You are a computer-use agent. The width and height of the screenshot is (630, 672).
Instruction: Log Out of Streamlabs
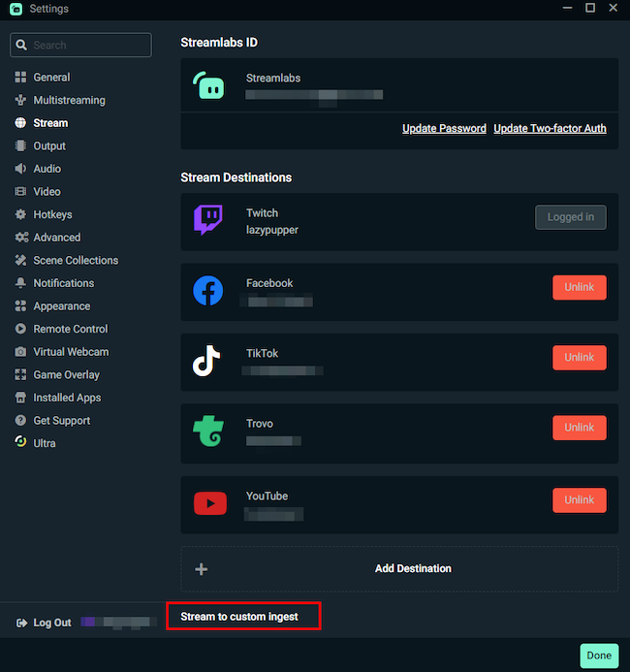point(52,623)
